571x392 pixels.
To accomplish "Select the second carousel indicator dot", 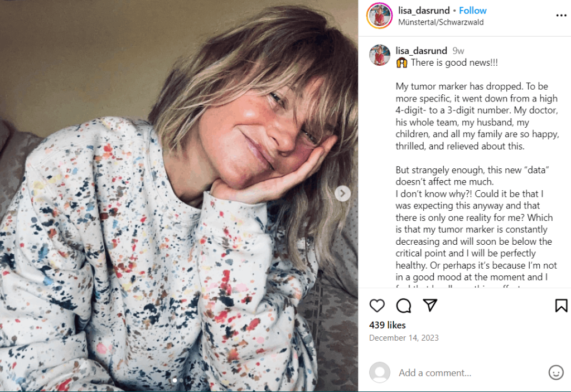I will (182, 380).
